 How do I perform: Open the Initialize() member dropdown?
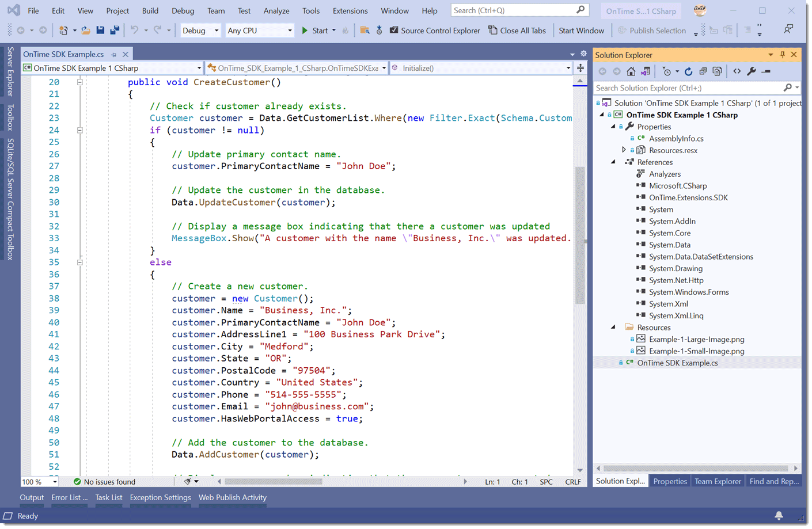click(568, 68)
